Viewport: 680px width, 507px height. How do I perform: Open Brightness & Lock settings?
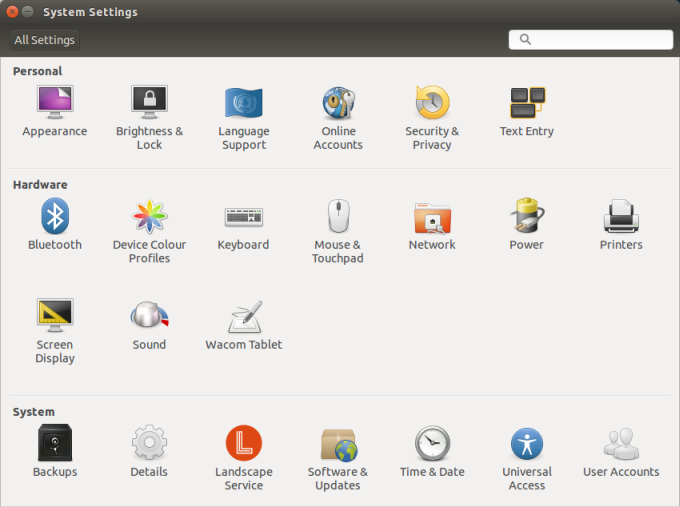pyautogui.click(x=149, y=103)
